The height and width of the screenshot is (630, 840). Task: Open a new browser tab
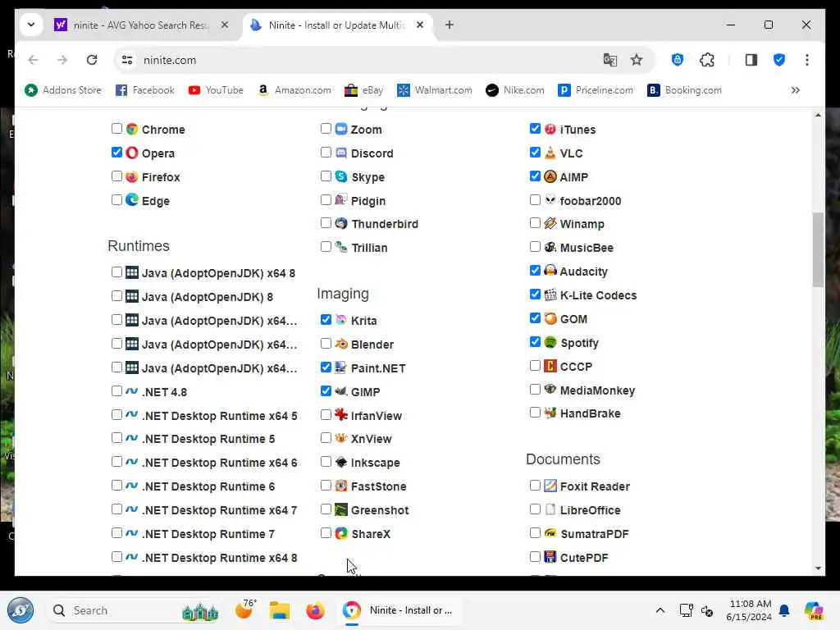[x=450, y=25]
